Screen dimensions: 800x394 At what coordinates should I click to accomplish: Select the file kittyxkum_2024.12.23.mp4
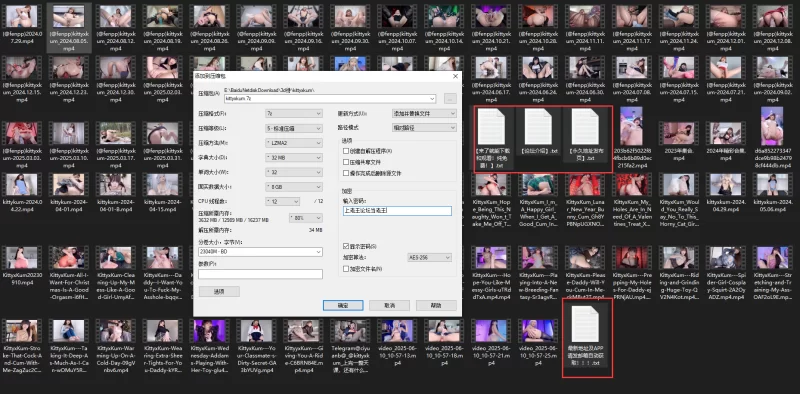[69, 79]
